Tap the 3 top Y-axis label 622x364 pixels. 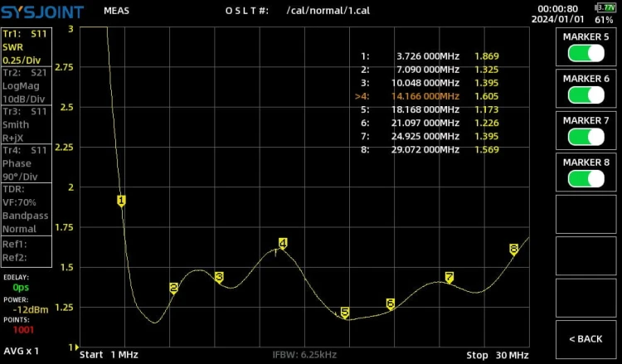(x=70, y=29)
